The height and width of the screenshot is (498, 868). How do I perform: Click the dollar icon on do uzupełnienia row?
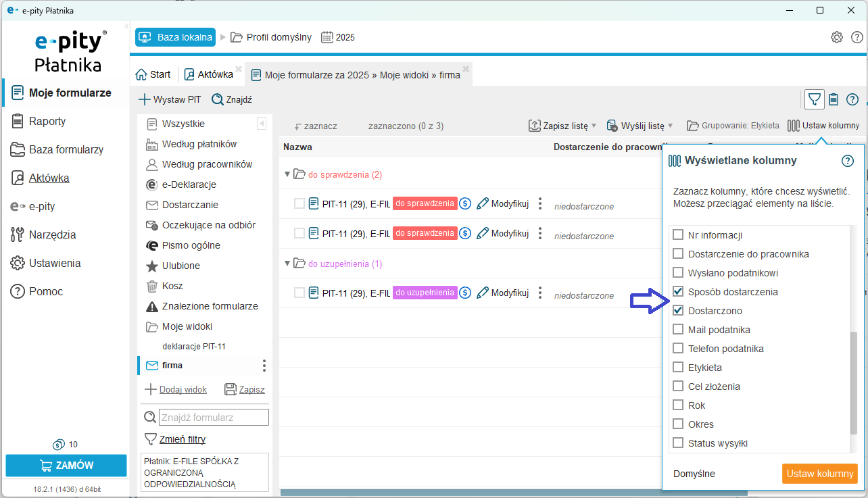[465, 293]
